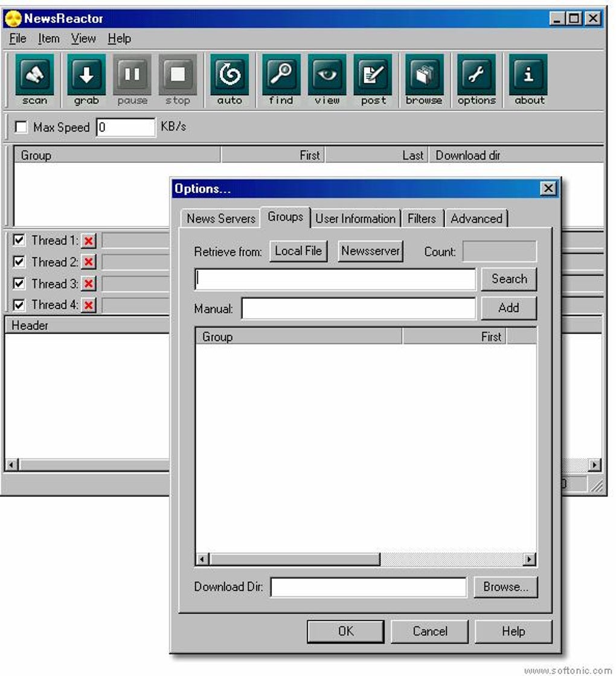Click the scan toolbar icon
616x676 pixels.
(34, 80)
